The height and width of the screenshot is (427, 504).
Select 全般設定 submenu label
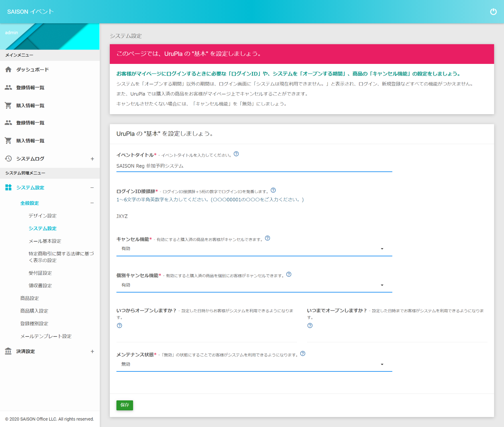(30, 203)
